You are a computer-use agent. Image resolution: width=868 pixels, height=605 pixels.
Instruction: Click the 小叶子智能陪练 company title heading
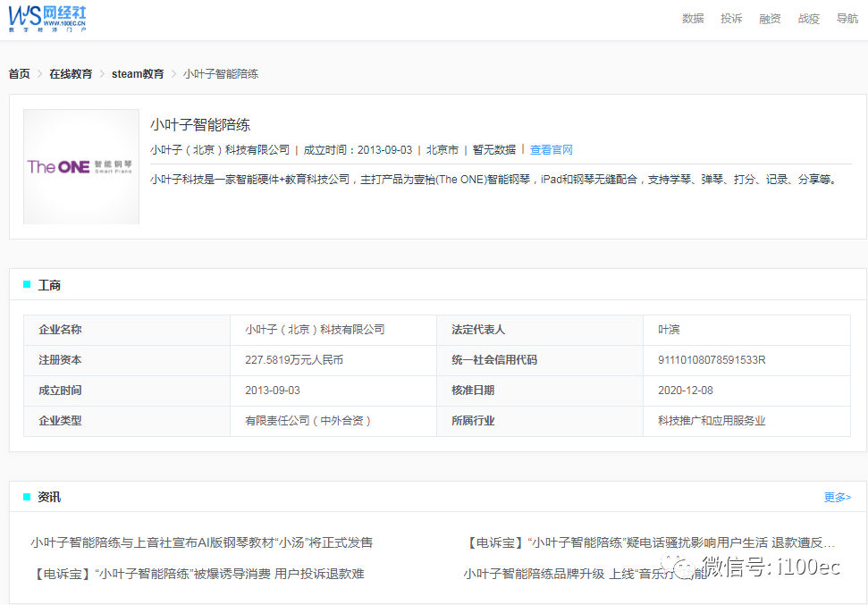[x=200, y=124]
